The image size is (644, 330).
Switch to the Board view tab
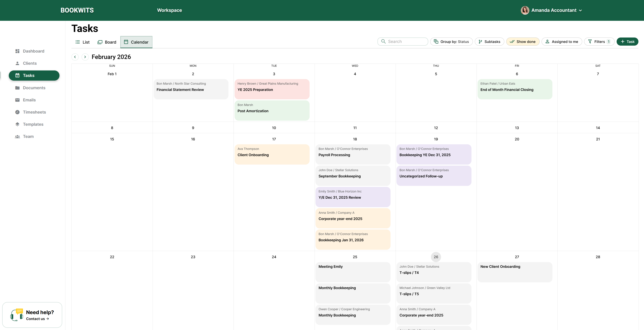point(107,42)
